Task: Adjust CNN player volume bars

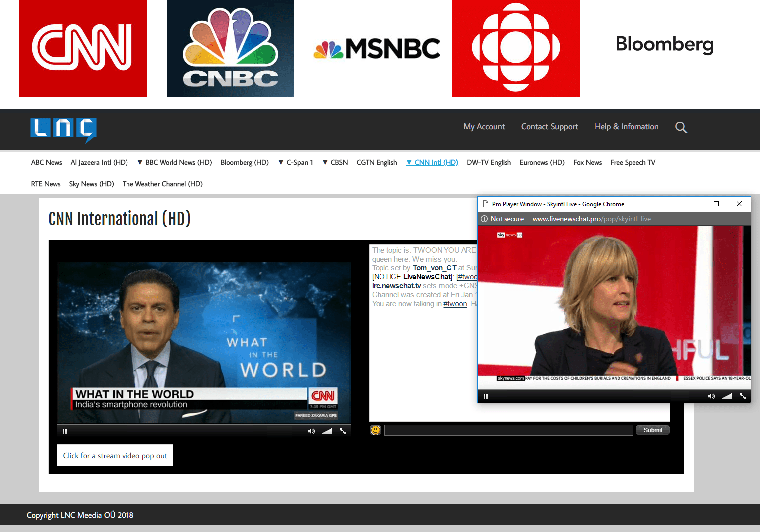Action: tap(327, 431)
